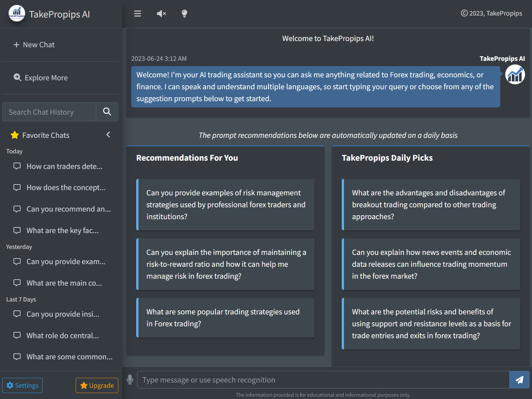Select prompt about maintaining a risk-to-reward ratio
Screen dimensions: 532x399
coord(225,264)
